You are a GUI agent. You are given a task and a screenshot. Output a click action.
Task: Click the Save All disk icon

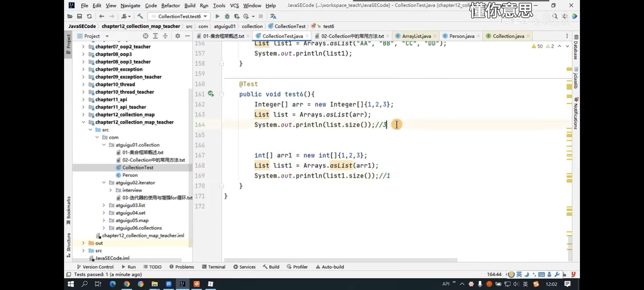[x=80, y=16]
